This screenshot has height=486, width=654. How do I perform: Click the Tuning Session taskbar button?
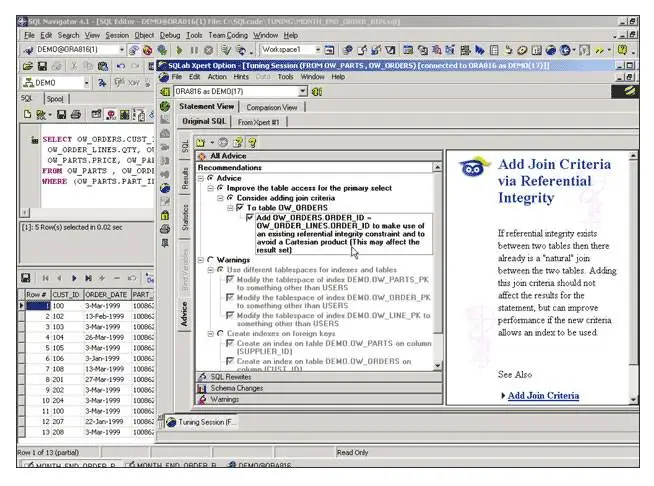click(x=202, y=422)
